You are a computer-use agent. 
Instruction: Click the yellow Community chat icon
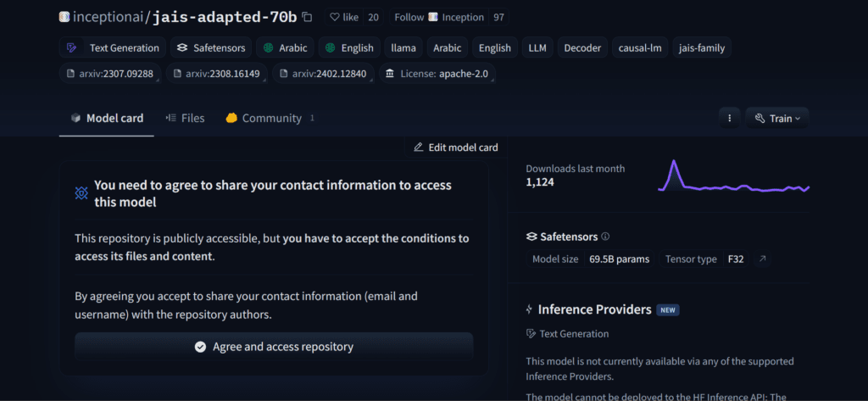pyautogui.click(x=231, y=118)
